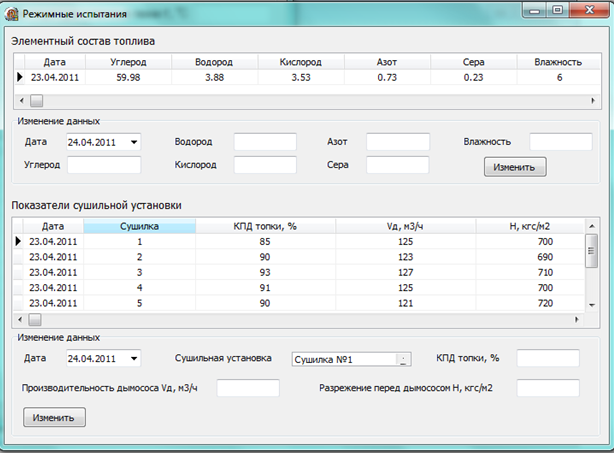Click up arrow of dryer table scrollbar
Viewport: 614px width, 453px height.
[x=592, y=226]
